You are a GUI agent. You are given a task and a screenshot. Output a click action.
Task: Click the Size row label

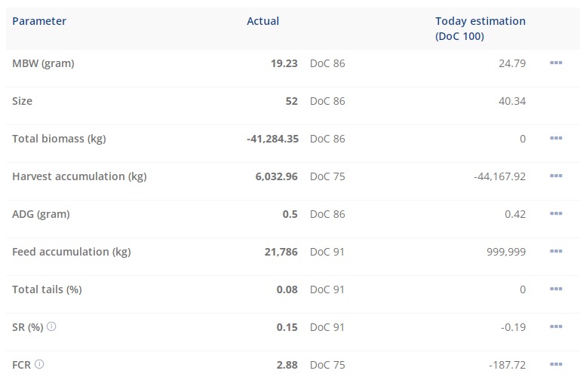click(x=23, y=101)
